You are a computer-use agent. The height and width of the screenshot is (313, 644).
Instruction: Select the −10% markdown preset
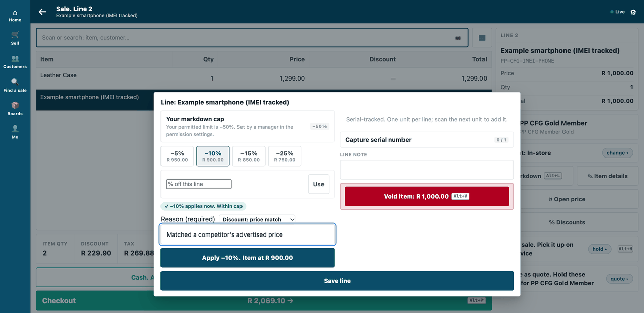[x=213, y=156]
